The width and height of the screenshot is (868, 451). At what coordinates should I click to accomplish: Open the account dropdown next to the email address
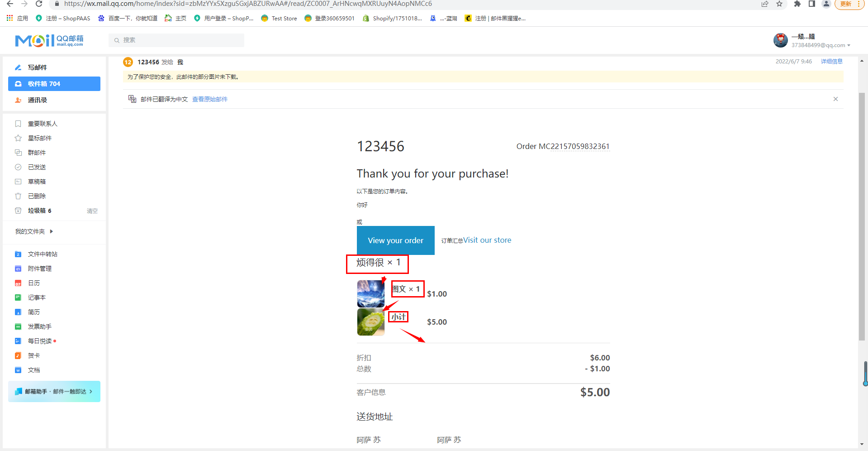(849, 45)
